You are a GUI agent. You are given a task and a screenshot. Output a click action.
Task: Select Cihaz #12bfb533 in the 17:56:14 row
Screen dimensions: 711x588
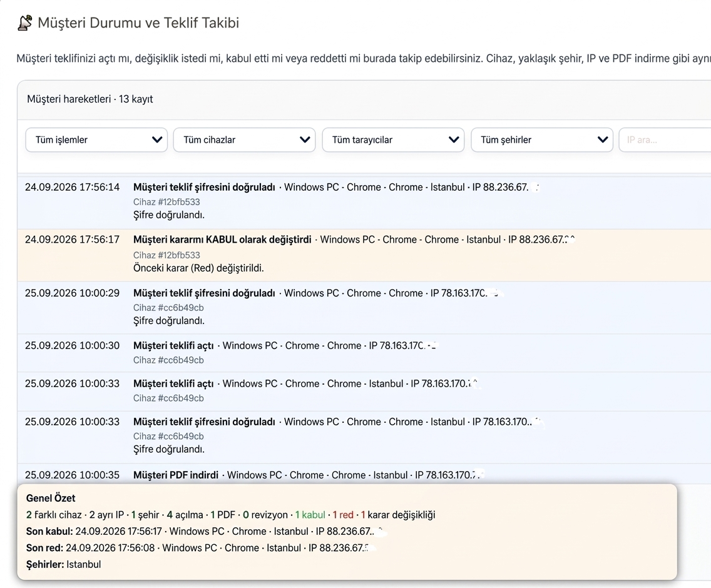(166, 202)
